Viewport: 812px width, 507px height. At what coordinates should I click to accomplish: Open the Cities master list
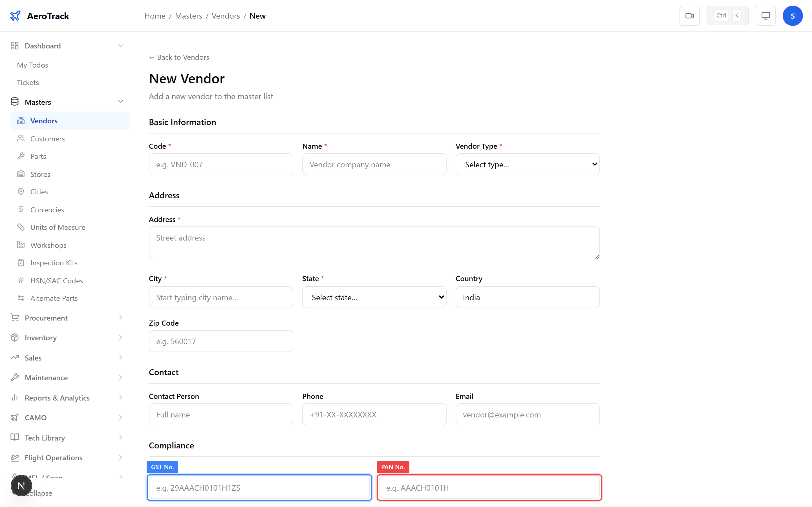click(x=39, y=192)
